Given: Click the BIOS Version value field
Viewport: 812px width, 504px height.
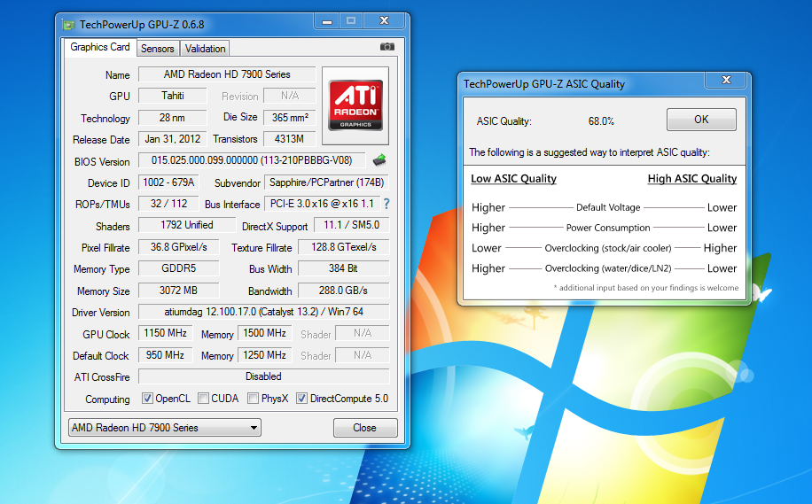Looking at the screenshot, I should click(252, 160).
